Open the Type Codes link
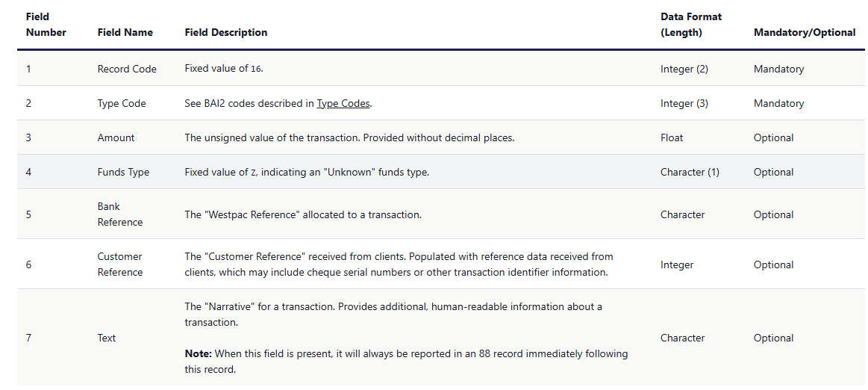The width and height of the screenshot is (868, 390). point(343,103)
